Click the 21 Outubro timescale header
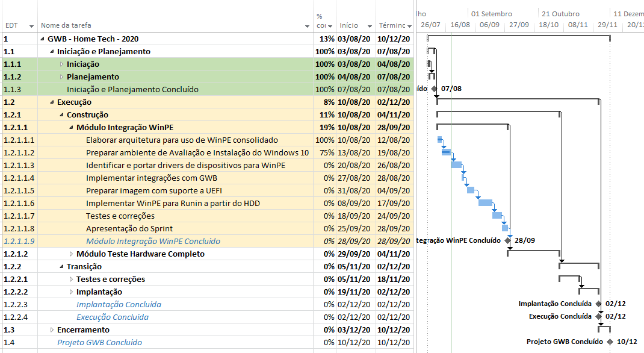644x353 pixels. pos(560,14)
